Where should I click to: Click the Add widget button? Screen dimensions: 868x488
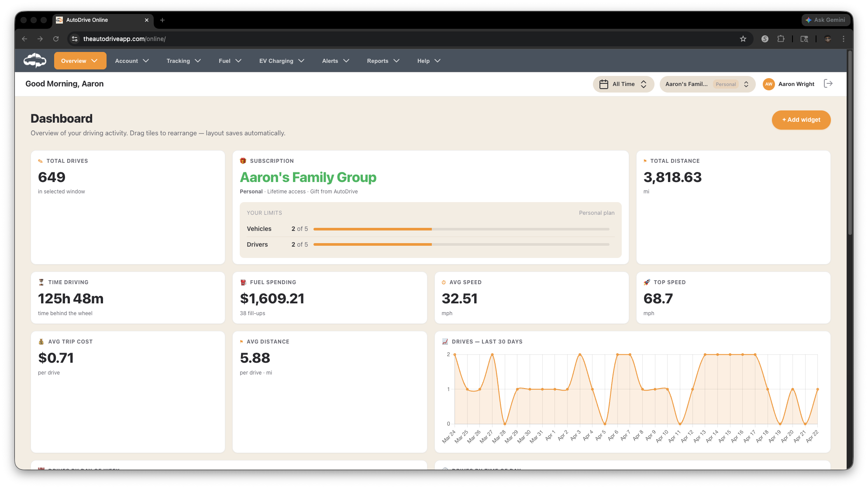pos(801,120)
